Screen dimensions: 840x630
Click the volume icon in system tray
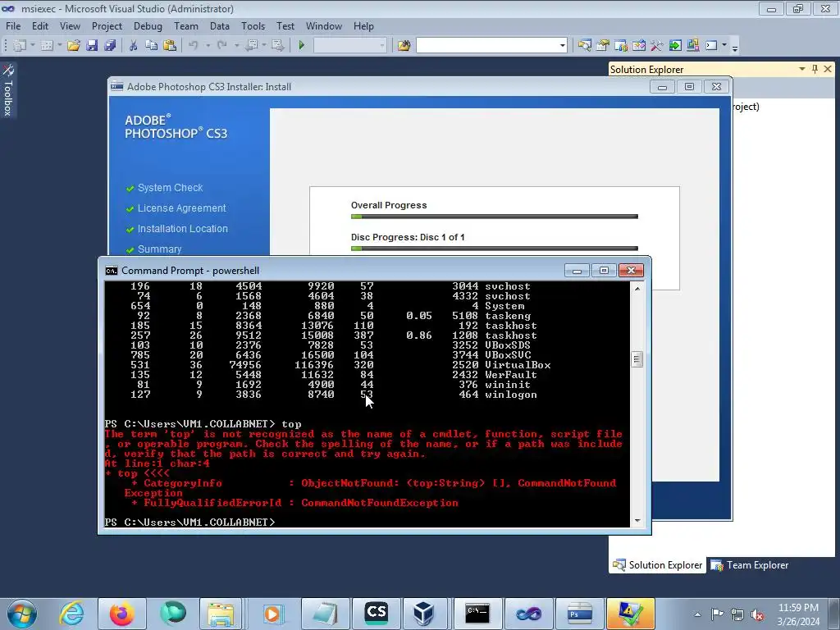tap(757, 614)
